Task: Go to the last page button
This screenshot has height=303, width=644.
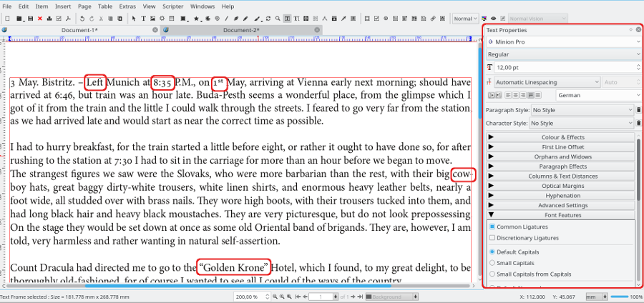Action: (x=360, y=297)
